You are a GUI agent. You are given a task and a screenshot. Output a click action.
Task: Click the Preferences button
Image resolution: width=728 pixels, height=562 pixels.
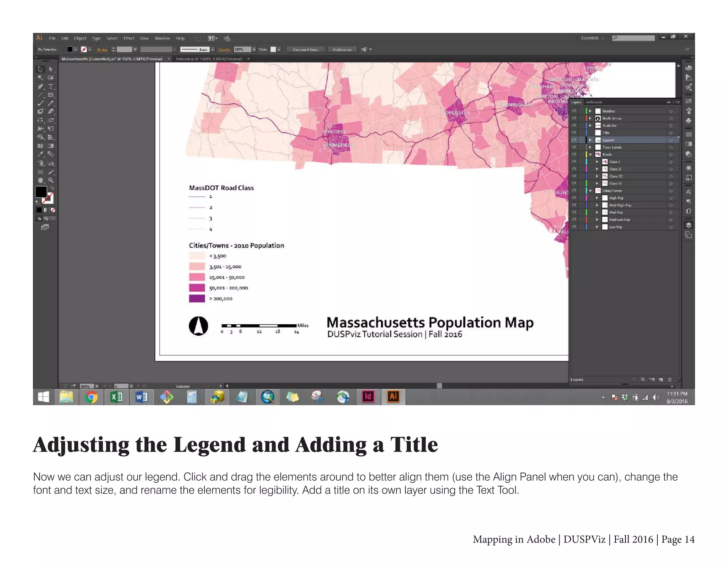tap(342, 49)
